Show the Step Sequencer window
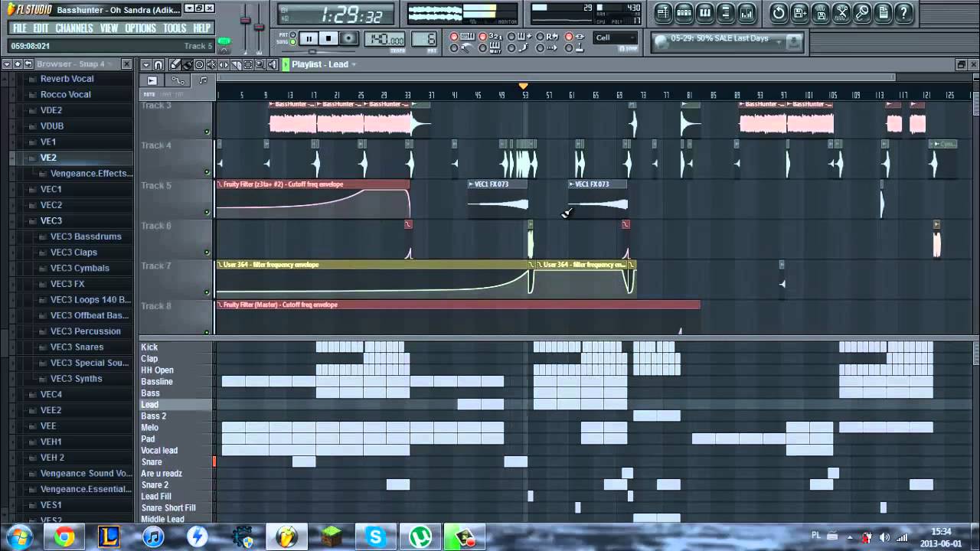 pyautogui.click(x=684, y=13)
